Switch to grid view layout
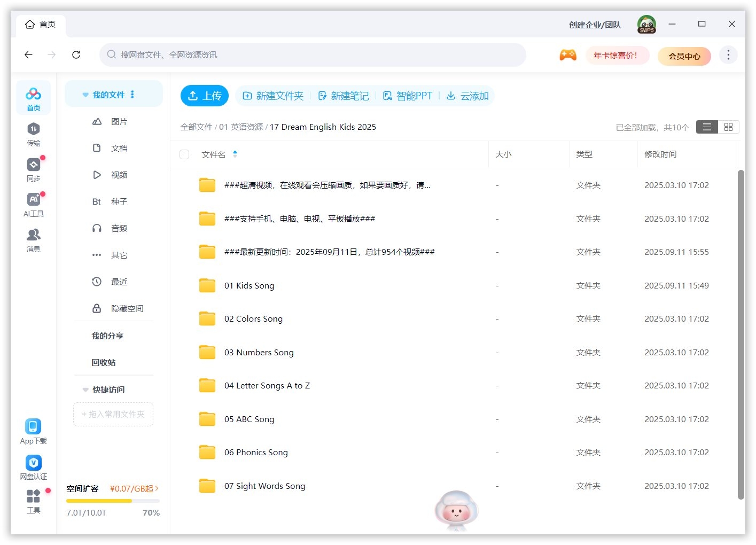Viewport: 756px width, 545px height. click(x=728, y=127)
